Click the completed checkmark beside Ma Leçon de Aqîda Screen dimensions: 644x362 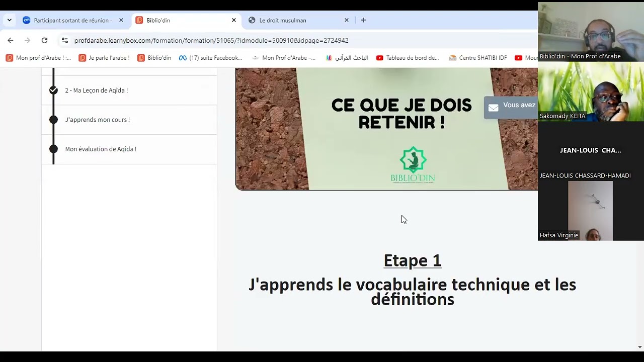[53, 90]
